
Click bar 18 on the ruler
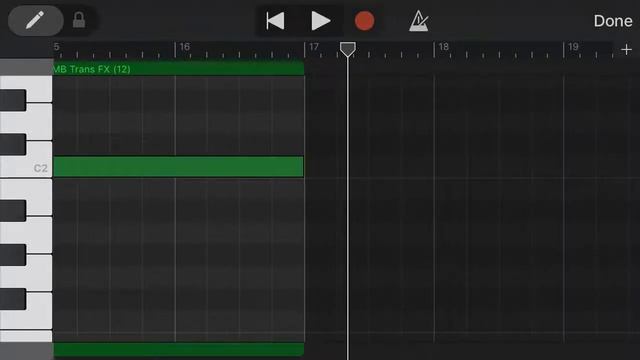[x=443, y=47]
